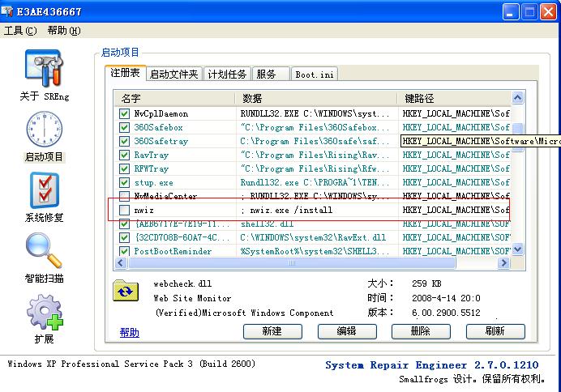This screenshot has height=392, width=561.
Task: Sort by the Data (数据) column header
Action: point(316,98)
